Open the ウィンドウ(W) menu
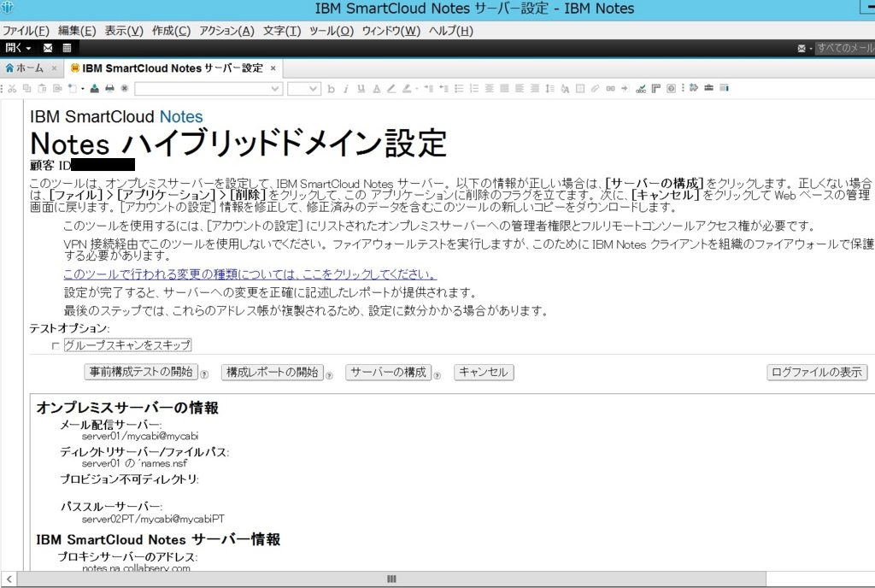 pos(391,31)
